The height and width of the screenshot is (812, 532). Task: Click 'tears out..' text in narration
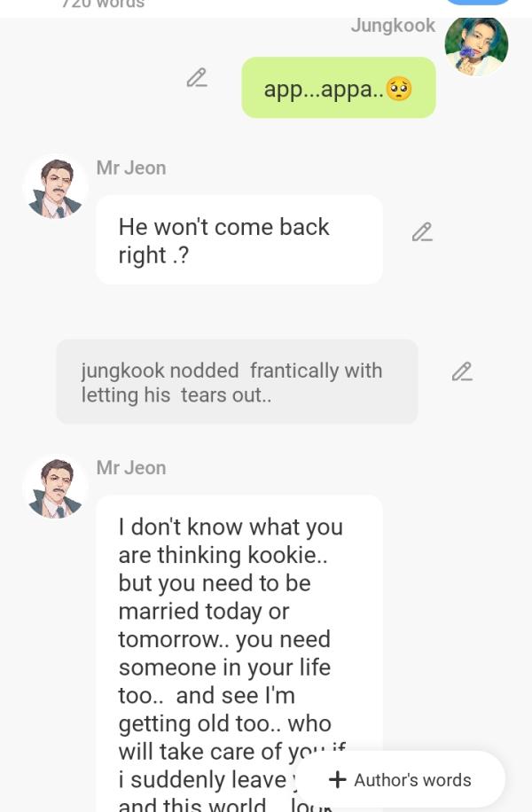tap(226, 395)
